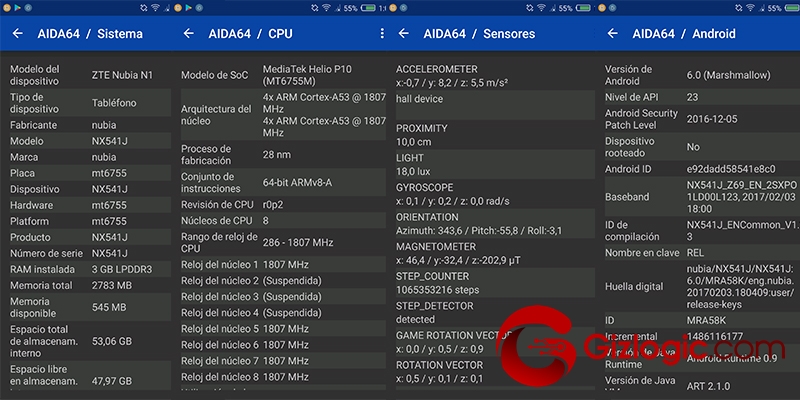This screenshot has width=800, height=400.
Task: Tap battery icon in Sensores screen status bar
Action: click(583, 8)
